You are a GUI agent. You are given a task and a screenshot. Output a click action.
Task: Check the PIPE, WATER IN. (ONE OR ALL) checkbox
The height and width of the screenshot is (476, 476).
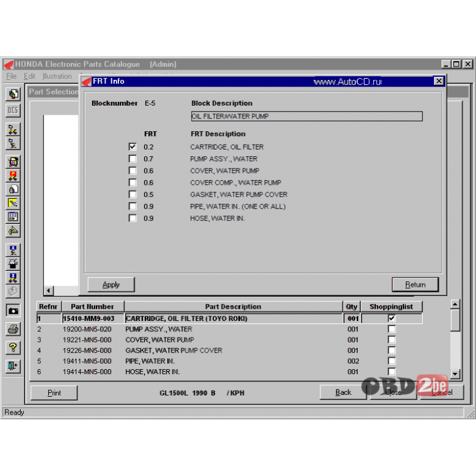(x=132, y=206)
